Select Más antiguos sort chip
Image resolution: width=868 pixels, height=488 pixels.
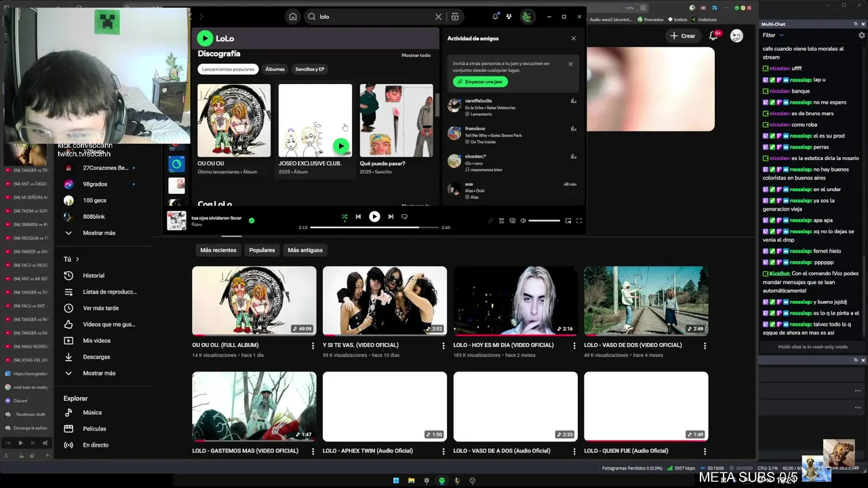(305, 250)
